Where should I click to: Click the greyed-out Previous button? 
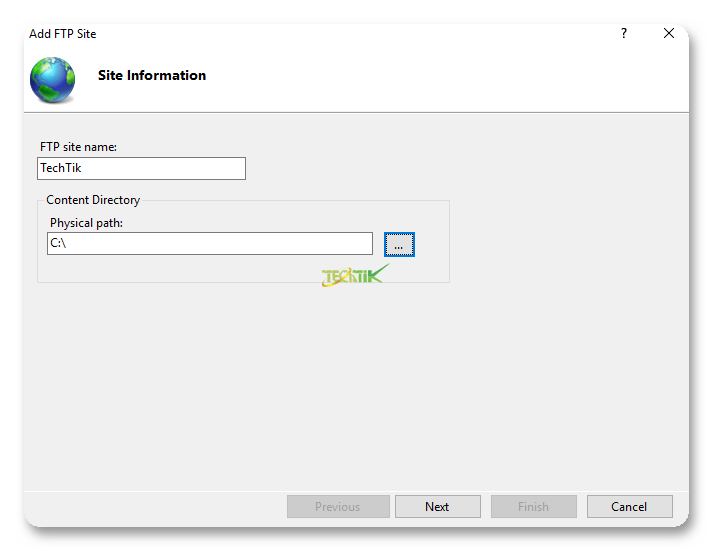[337, 506]
